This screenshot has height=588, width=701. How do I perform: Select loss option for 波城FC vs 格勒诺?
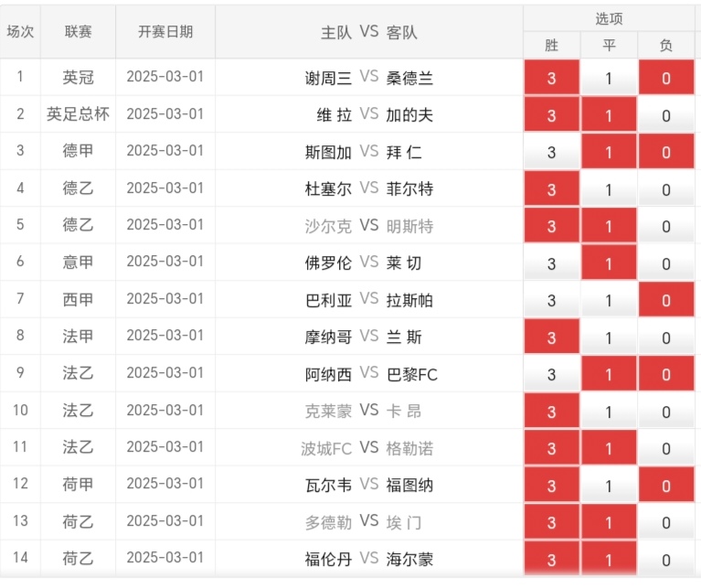tap(666, 448)
